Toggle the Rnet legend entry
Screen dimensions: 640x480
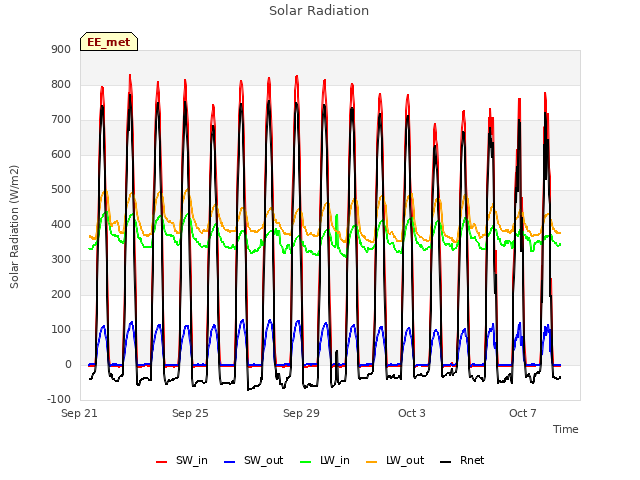(462, 461)
